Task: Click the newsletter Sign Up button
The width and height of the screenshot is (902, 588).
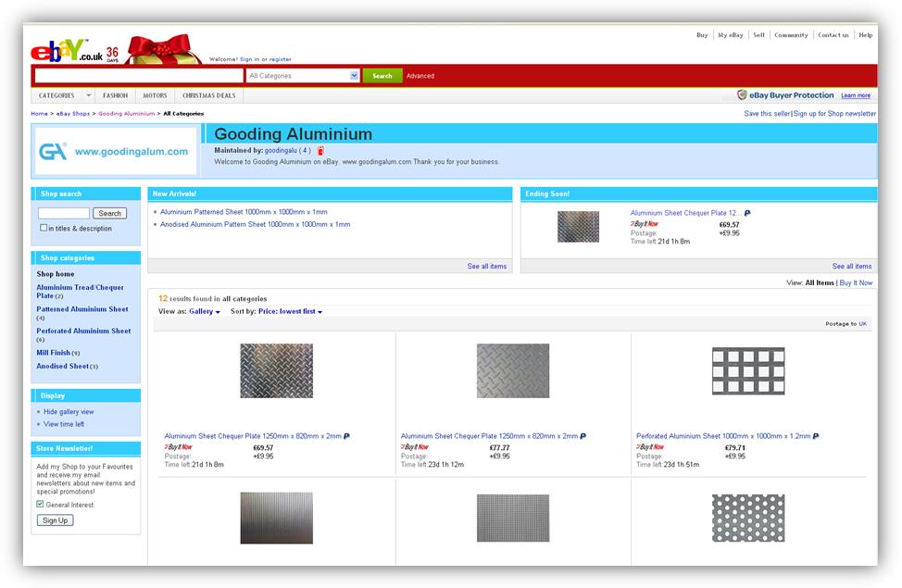Action: pyautogui.click(x=55, y=520)
